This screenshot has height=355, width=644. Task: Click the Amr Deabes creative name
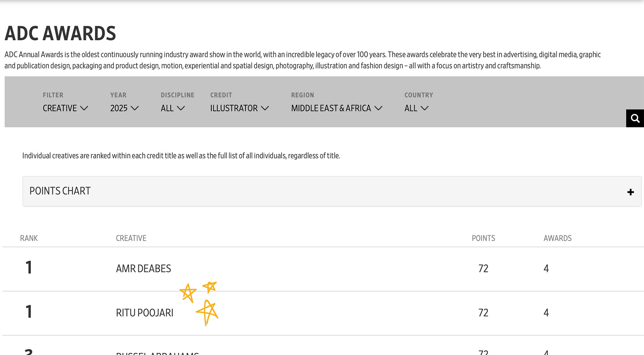click(143, 269)
